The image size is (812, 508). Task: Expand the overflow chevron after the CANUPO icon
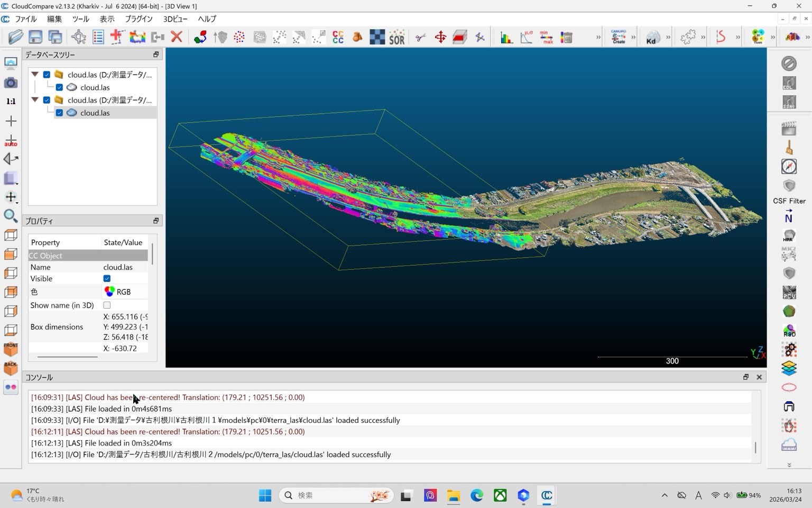click(633, 37)
